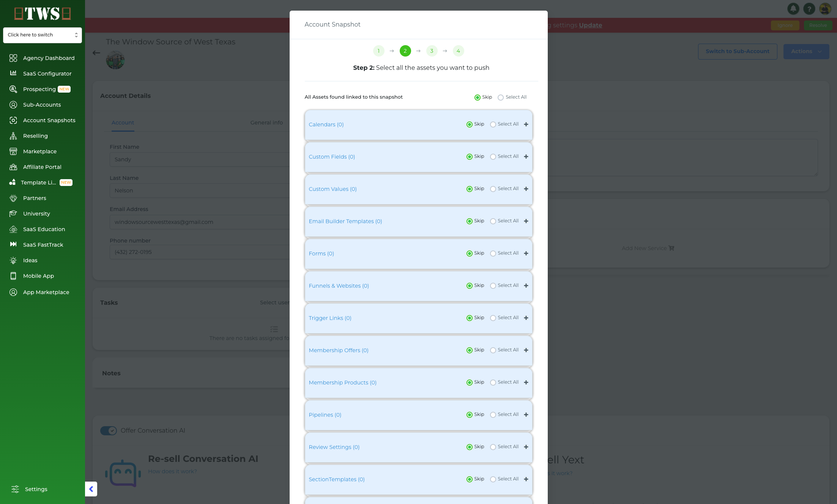Viewport: 837px width, 504px height.
Task: Open the Click here to switch dropdown
Action: [x=43, y=35]
